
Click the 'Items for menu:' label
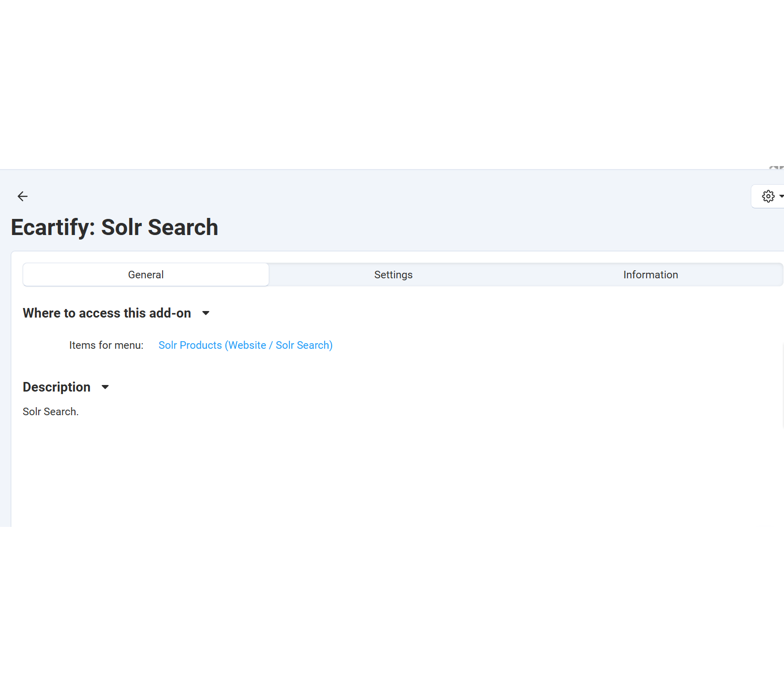pos(106,345)
